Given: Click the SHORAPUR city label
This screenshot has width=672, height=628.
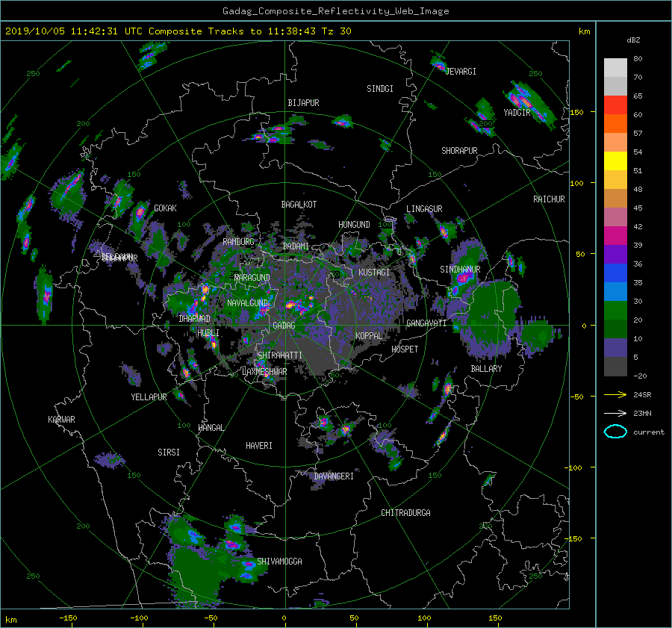Looking at the screenshot, I should click(459, 151).
